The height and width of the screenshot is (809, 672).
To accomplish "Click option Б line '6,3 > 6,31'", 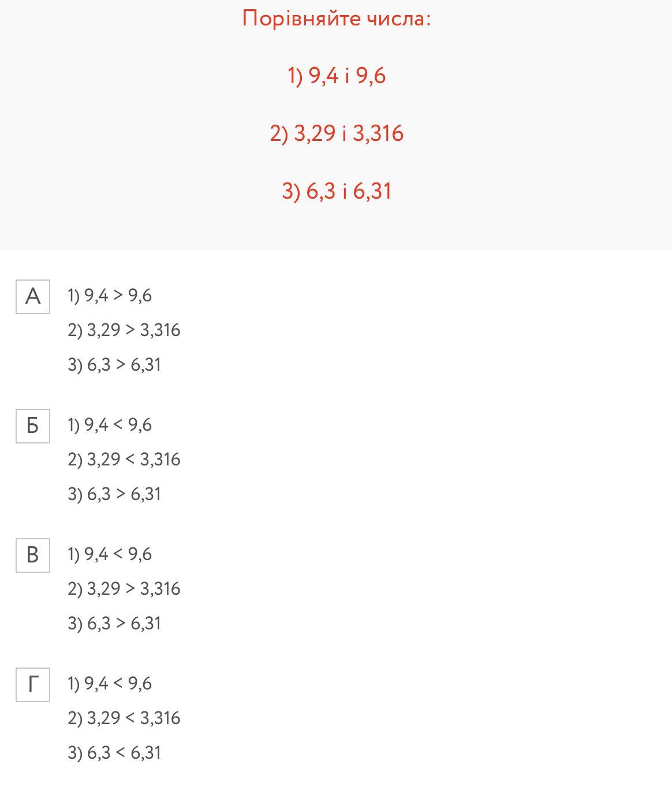I will tap(114, 494).
